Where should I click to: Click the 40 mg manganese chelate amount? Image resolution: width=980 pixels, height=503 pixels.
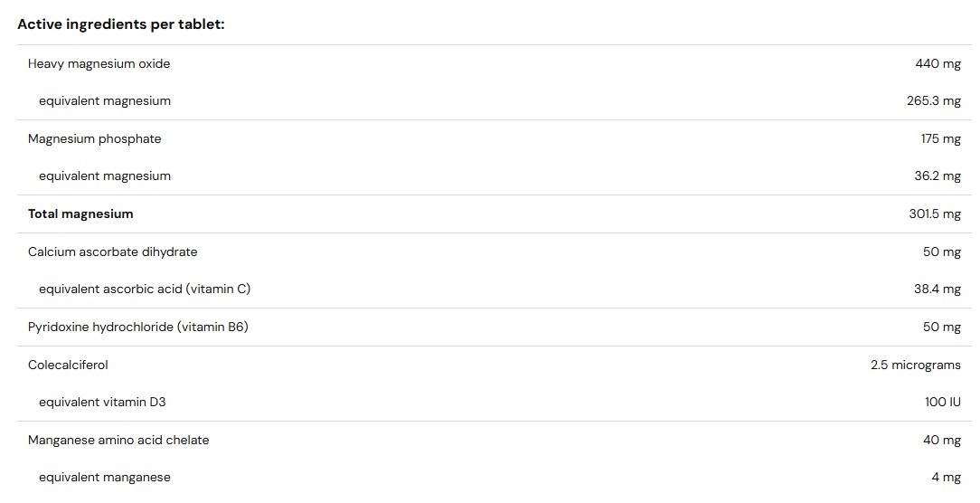941,440
